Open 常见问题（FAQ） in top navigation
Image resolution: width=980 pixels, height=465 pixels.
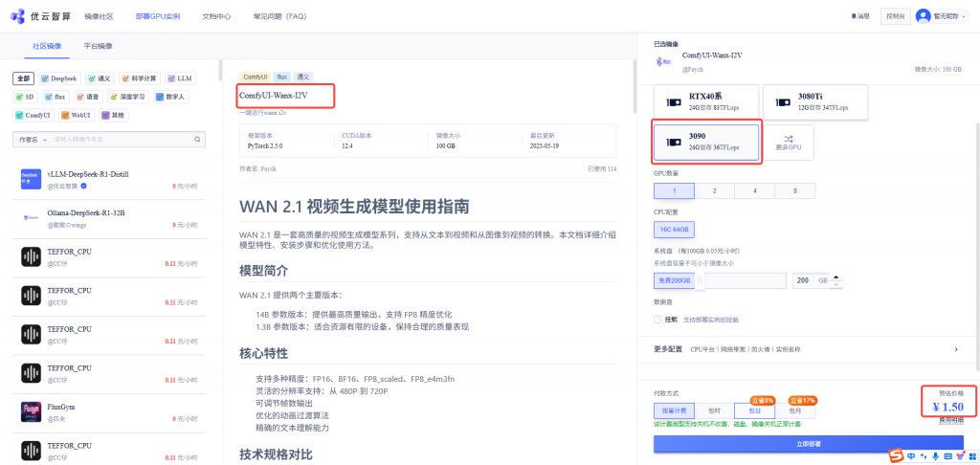280,17
